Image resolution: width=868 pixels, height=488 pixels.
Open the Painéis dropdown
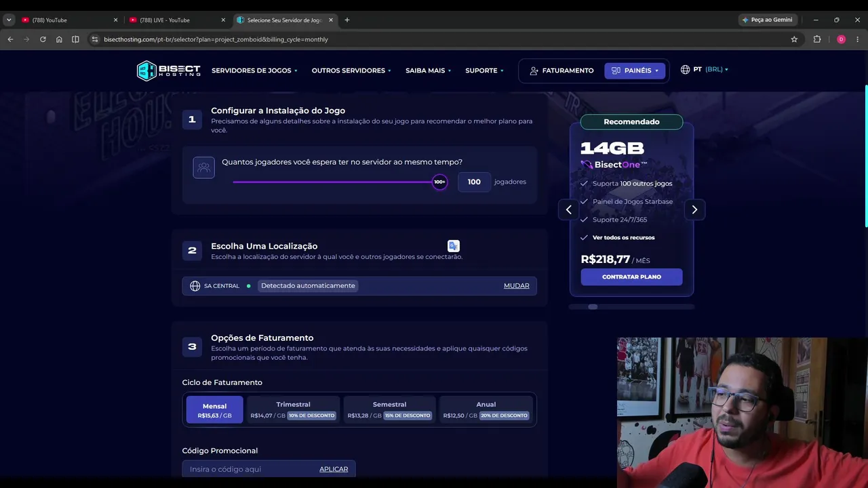pyautogui.click(x=635, y=70)
